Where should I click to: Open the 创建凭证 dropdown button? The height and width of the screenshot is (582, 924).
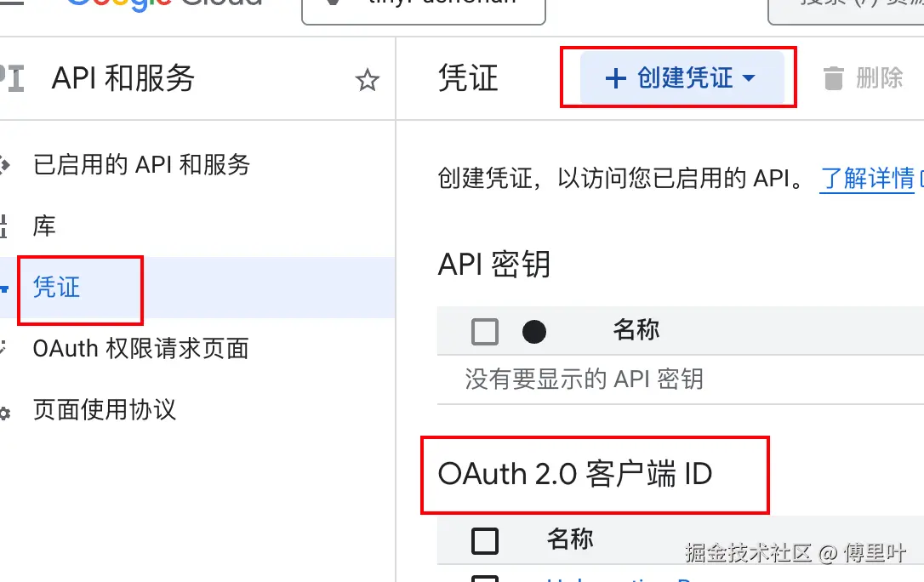pyautogui.click(x=682, y=77)
